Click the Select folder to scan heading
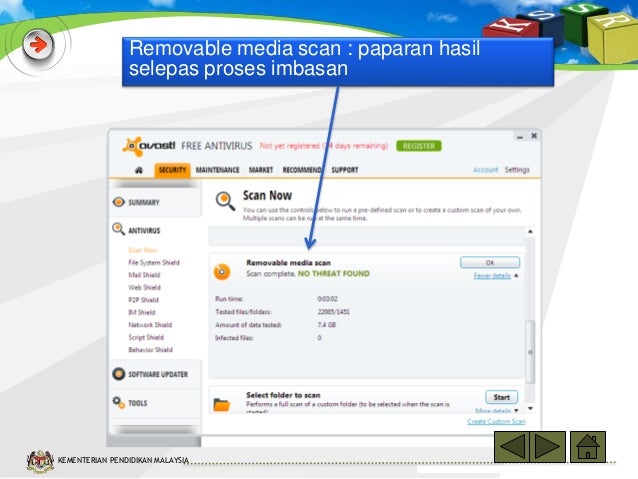Image resolution: width=638 pixels, height=479 pixels. [x=283, y=395]
